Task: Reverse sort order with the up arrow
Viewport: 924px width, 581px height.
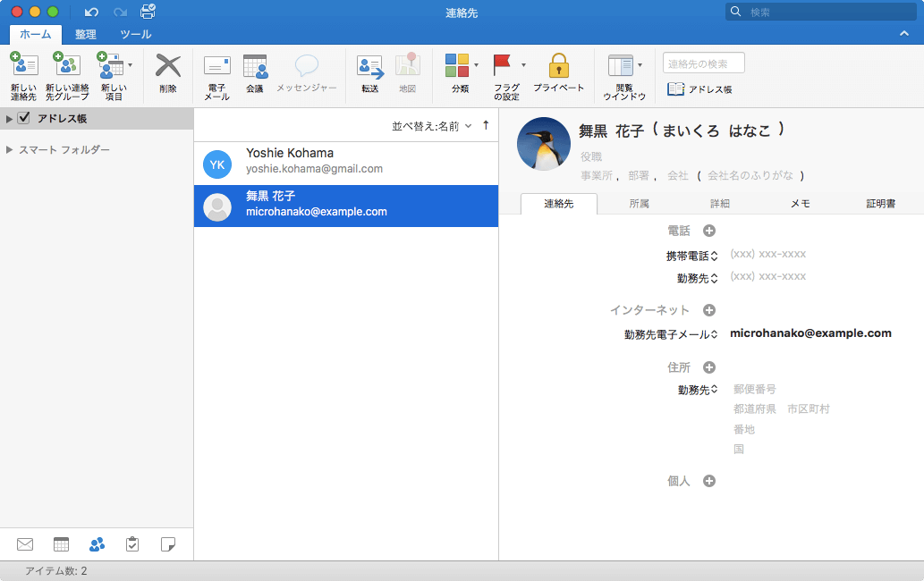Action: [486, 125]
